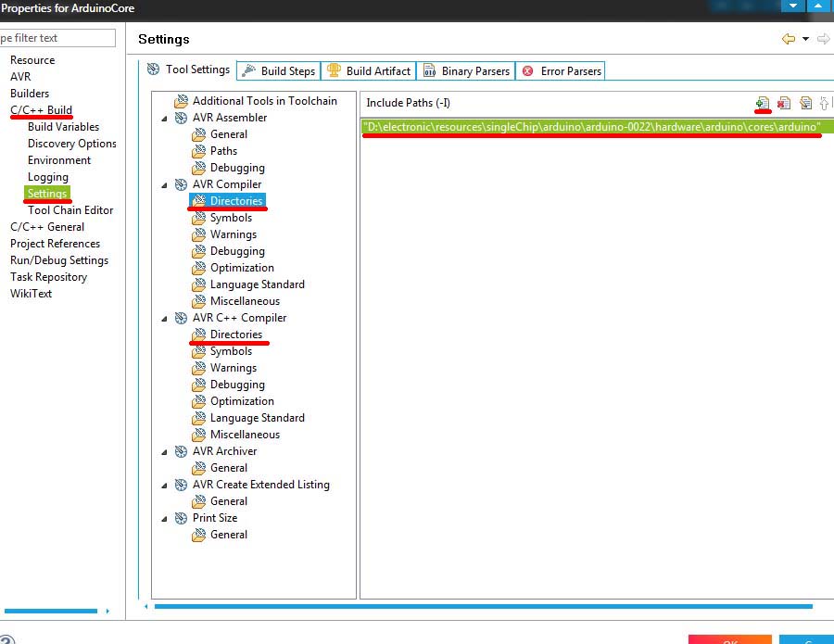Click AVR Archiver gear icon
This screenshot has height=644, width=834.
(181, 451)
